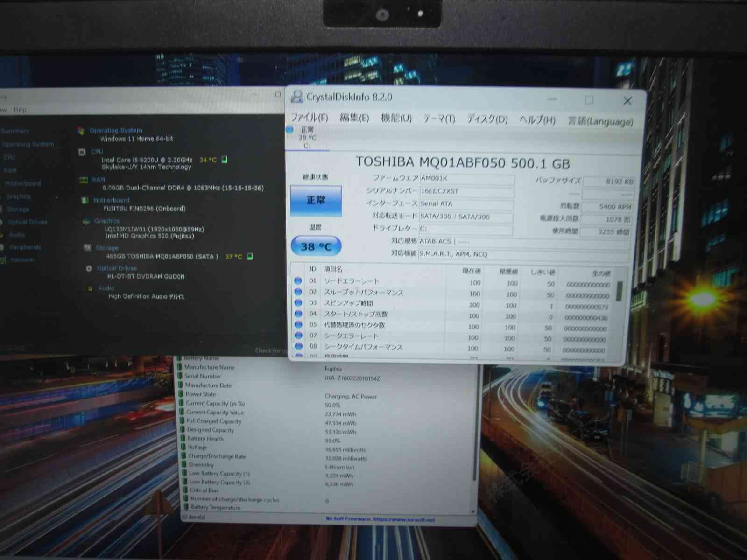The height and width of the screenshot is (560, 747).
Task: Open the NirSoft Freeware website link
Action: pyautogui.click(x=380, y=519)
